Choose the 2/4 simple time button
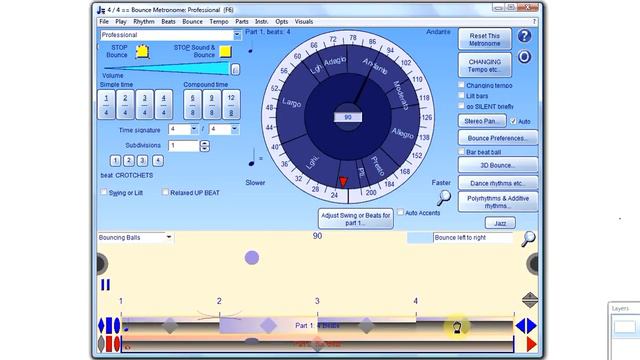This screenshot has width=640, height=360. pos(125,104)
